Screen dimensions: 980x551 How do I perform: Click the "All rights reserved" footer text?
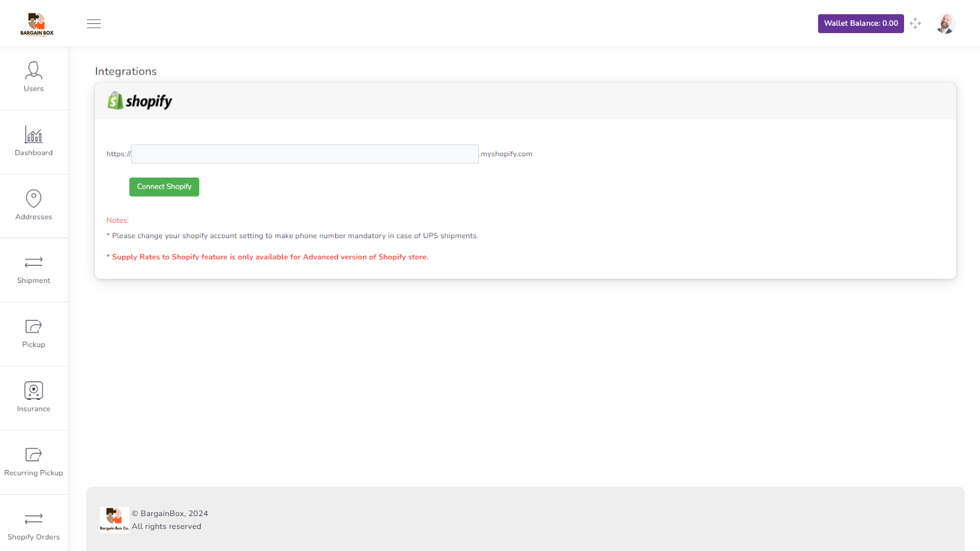coord(167,527)
